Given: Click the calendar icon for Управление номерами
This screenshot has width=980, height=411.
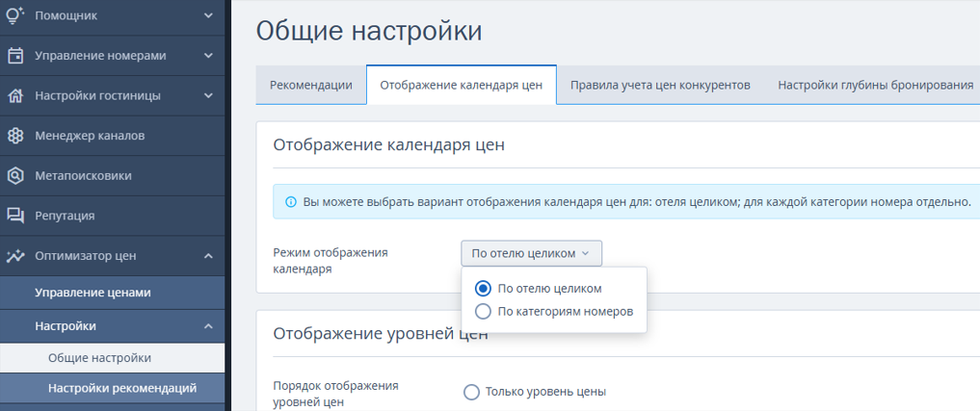Looking at the screenshot, I should coord(15,56).
